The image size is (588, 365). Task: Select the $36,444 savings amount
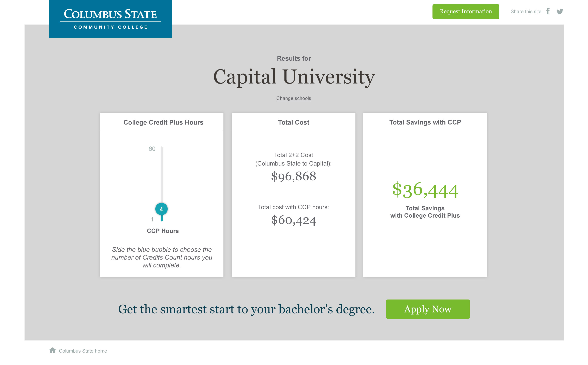pyautogui.click(x=425, y=191)
